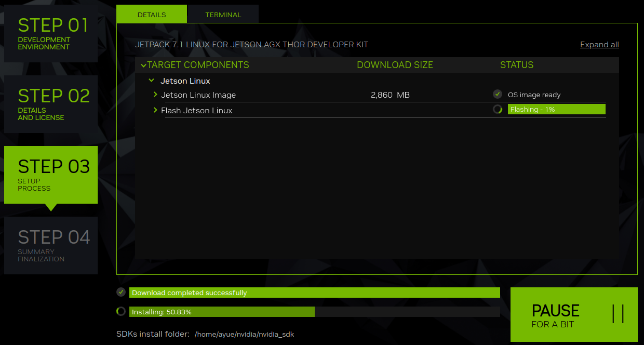This screenshot has height=345, width=644.
Task: Click the OS image ready status text
Action: pyautogui.click(x=534, y=95)
